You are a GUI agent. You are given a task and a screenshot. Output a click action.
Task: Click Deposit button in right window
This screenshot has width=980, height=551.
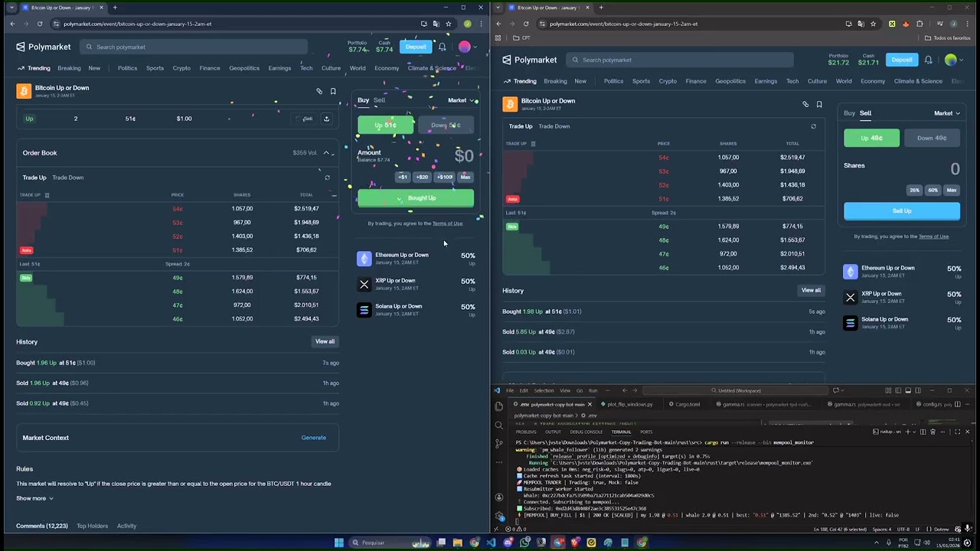point(902,60)
